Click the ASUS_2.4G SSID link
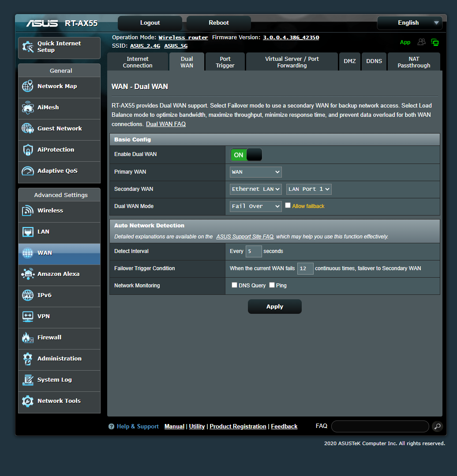 click(x=145, y=46)
